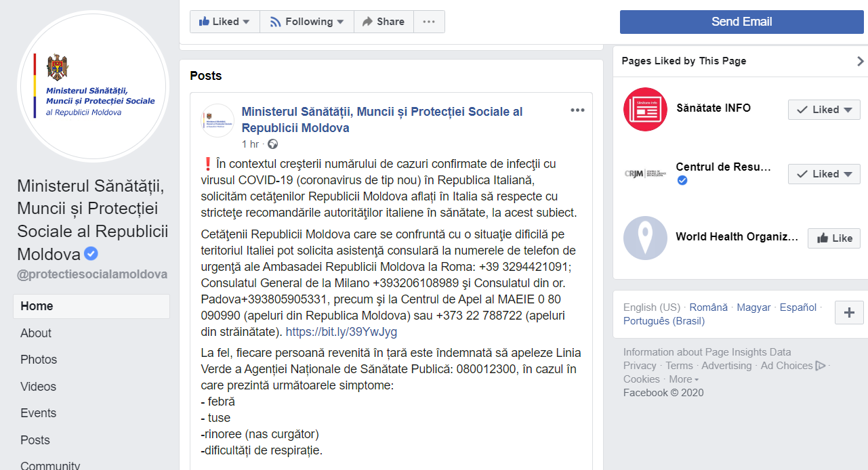Like the World Health Organization page
This screenshot has width=868, height=470.
click(x=834, y=238)
